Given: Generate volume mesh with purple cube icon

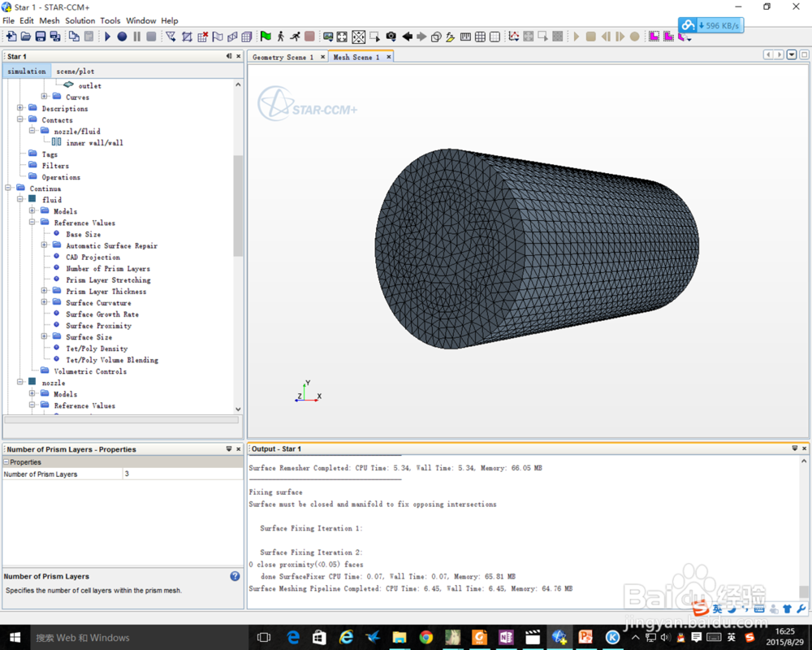Looking at the screenshot, I should [x=247, y=37].
